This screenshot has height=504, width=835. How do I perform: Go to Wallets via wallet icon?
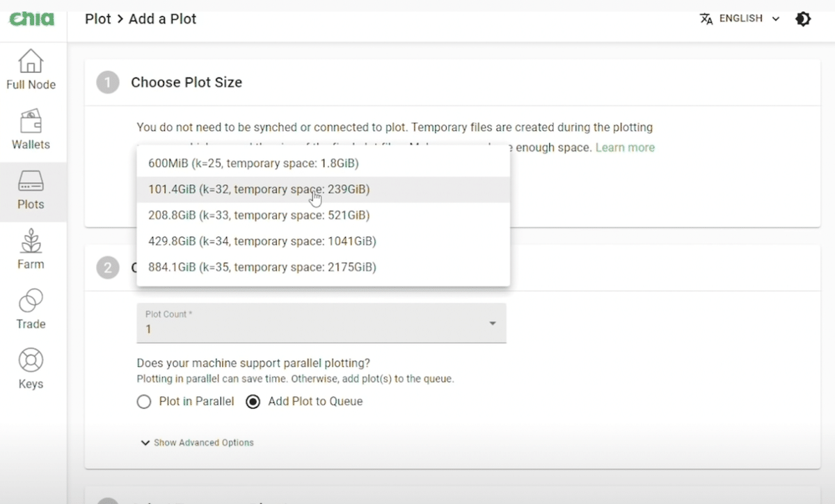click(31, 122)
